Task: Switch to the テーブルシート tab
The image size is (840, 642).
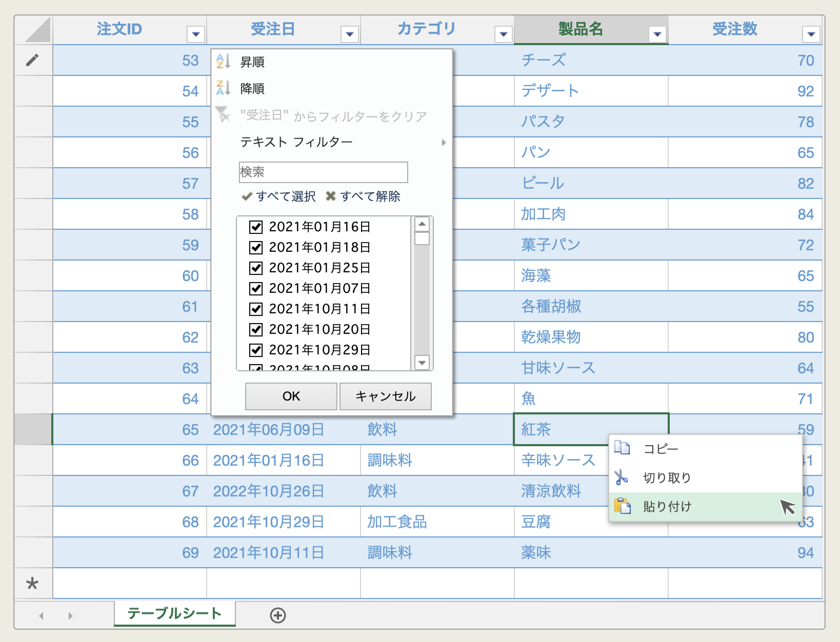Action: tap(174, 613)
